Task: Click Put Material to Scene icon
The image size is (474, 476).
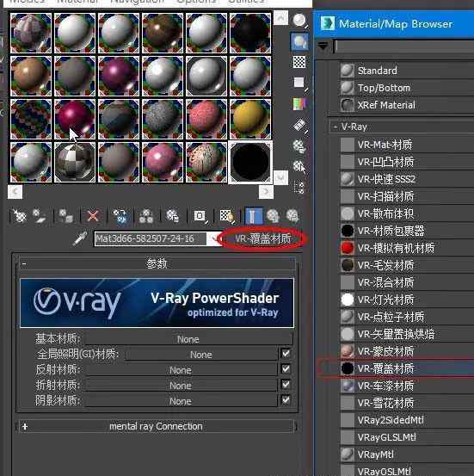Action: [40, 216]
